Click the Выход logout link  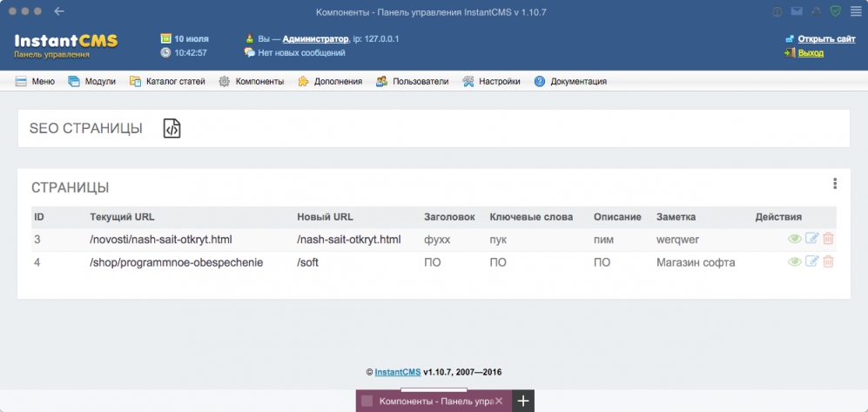(x=811, y=52)
